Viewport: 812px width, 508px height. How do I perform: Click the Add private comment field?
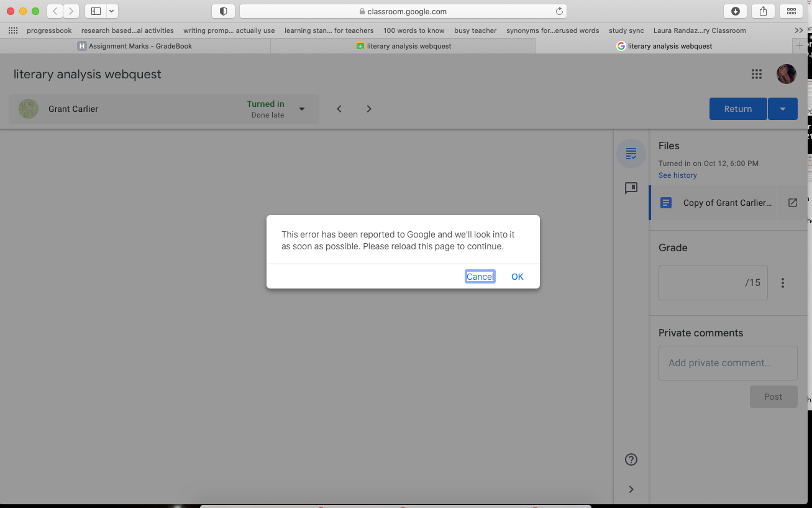728,363
